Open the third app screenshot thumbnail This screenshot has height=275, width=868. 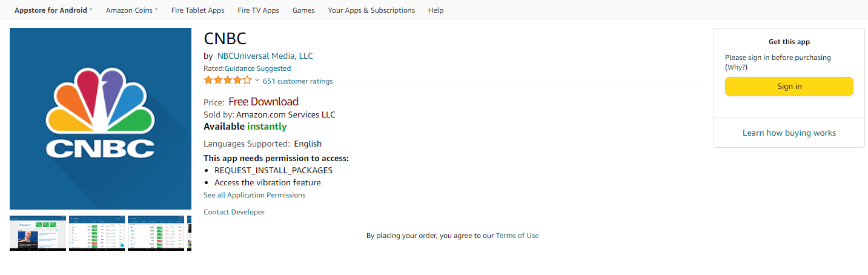(x=156, y=233)
